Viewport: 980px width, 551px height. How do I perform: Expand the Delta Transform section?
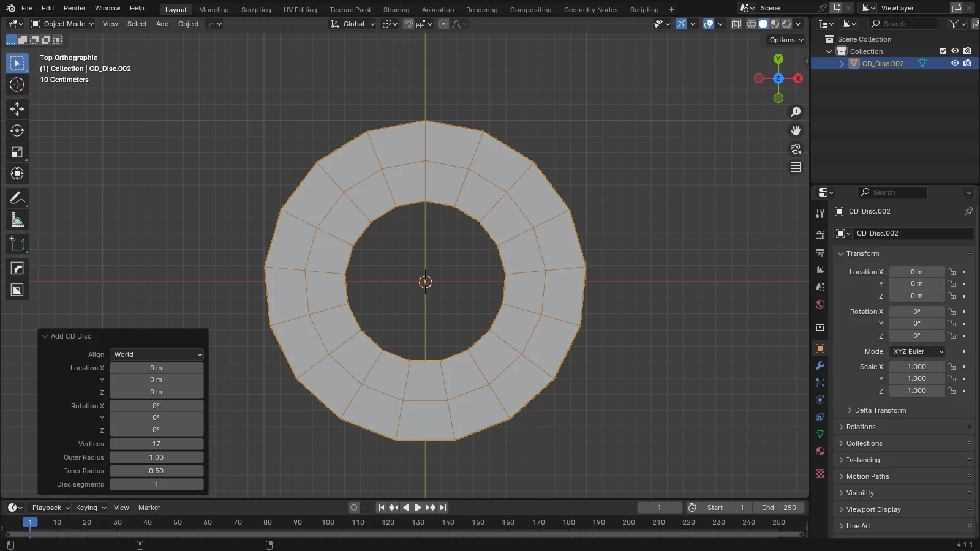[x=880, y=410]
